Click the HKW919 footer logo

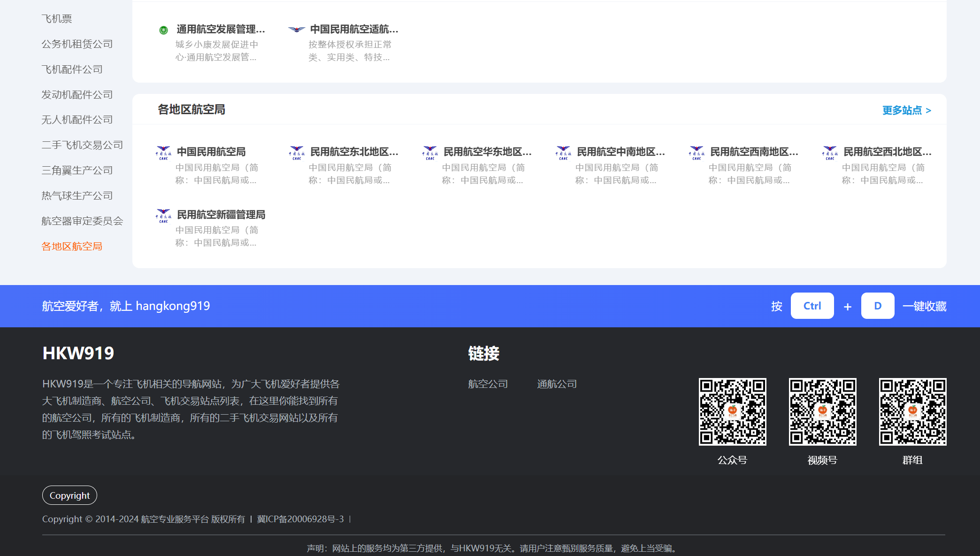[x=78, y=353]
